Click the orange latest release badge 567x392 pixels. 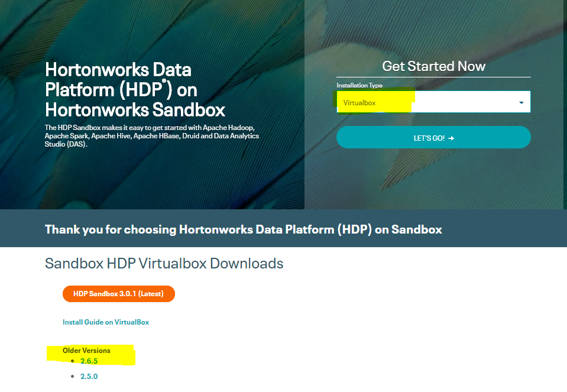tap(118, 293)
